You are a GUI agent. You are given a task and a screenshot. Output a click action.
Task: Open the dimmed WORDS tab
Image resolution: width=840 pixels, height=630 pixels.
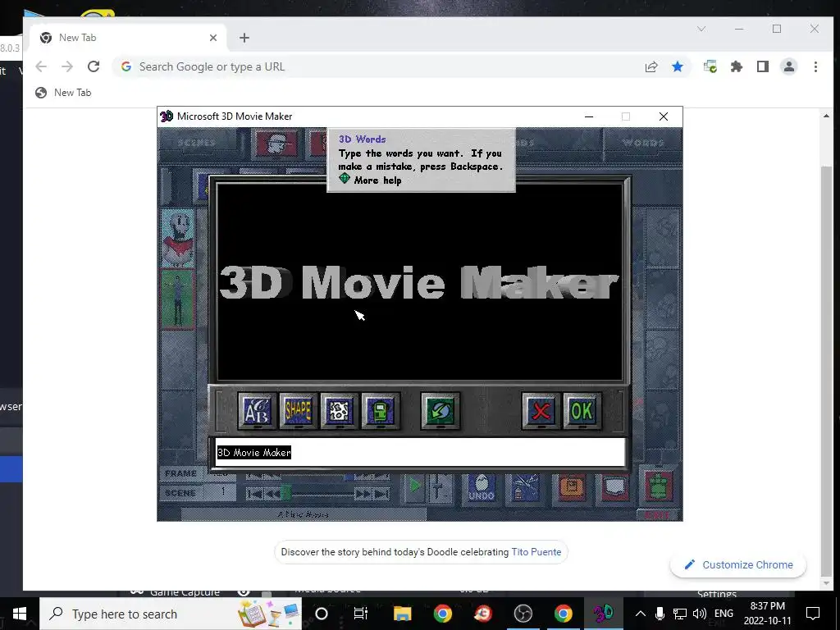coord(643,143)
